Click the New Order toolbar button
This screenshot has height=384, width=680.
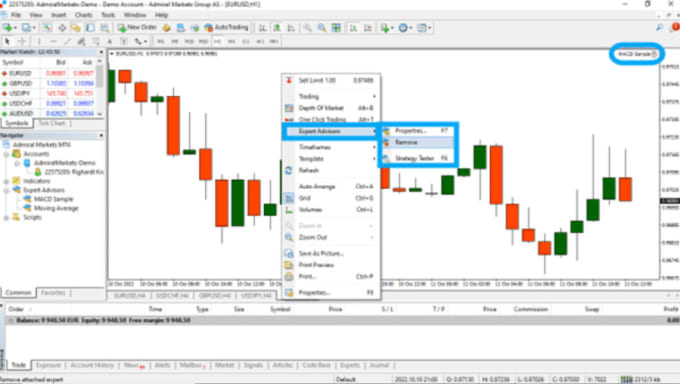click(x=137, y=27)
